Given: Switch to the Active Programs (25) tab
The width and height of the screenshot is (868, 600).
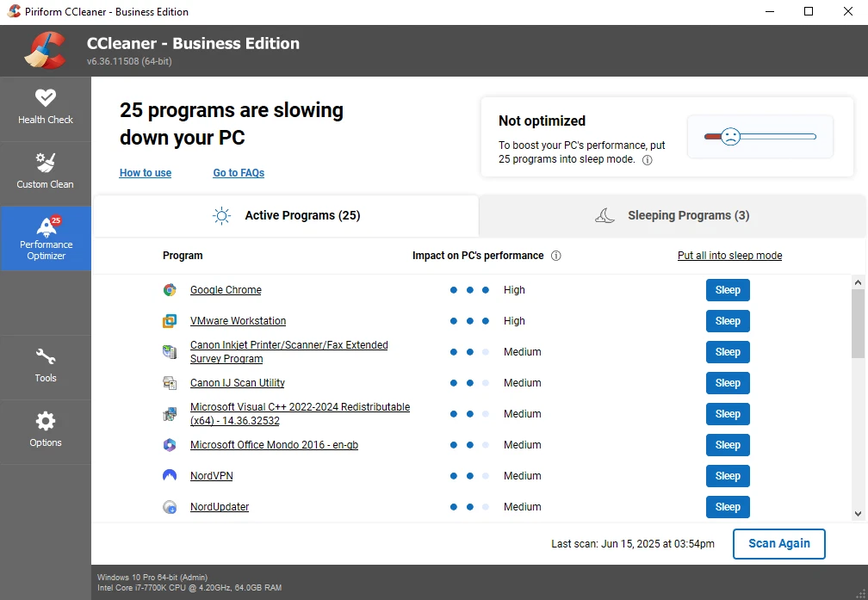Looking at the screenshot, I should point(286,216).
